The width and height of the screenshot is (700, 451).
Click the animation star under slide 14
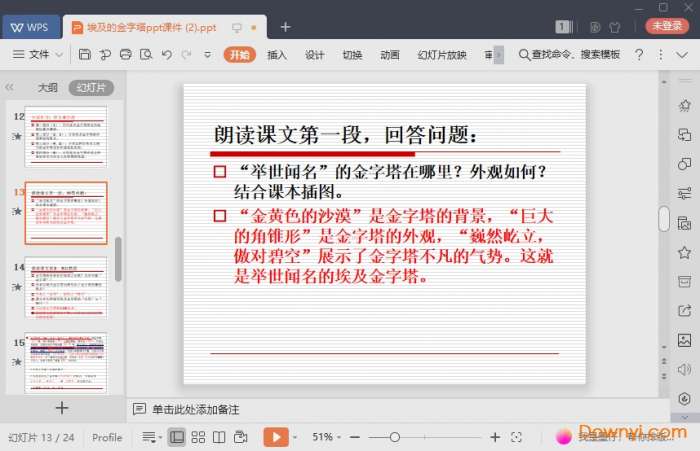[x=17, y=287]
